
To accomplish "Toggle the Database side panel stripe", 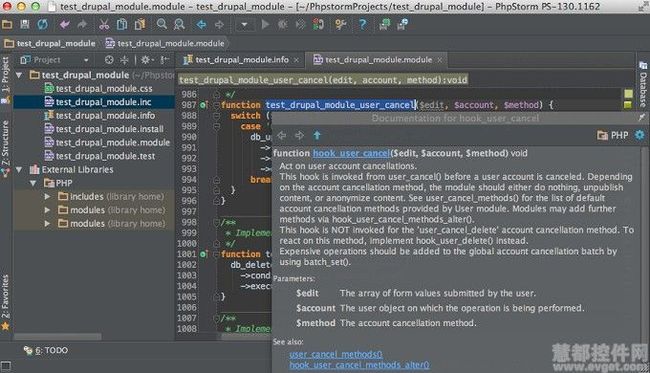I will [643, 85].
